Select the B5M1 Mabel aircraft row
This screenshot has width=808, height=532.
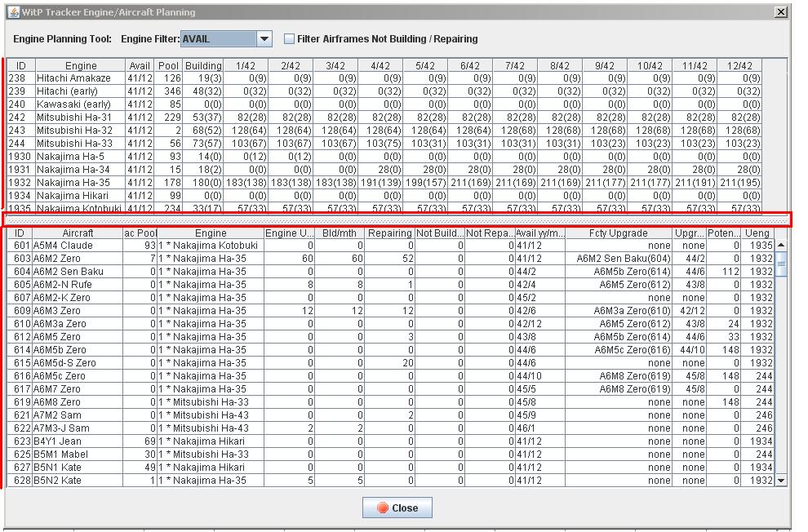[391, 454]
